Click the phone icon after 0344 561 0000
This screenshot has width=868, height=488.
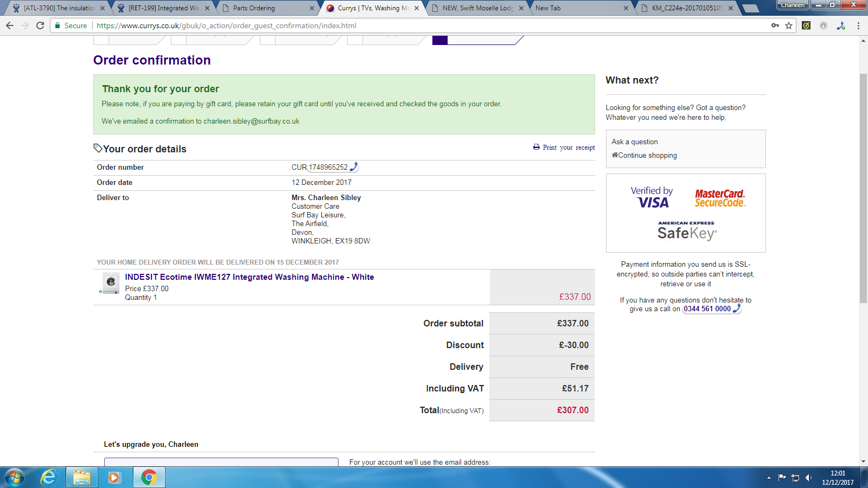click(736, 309)
